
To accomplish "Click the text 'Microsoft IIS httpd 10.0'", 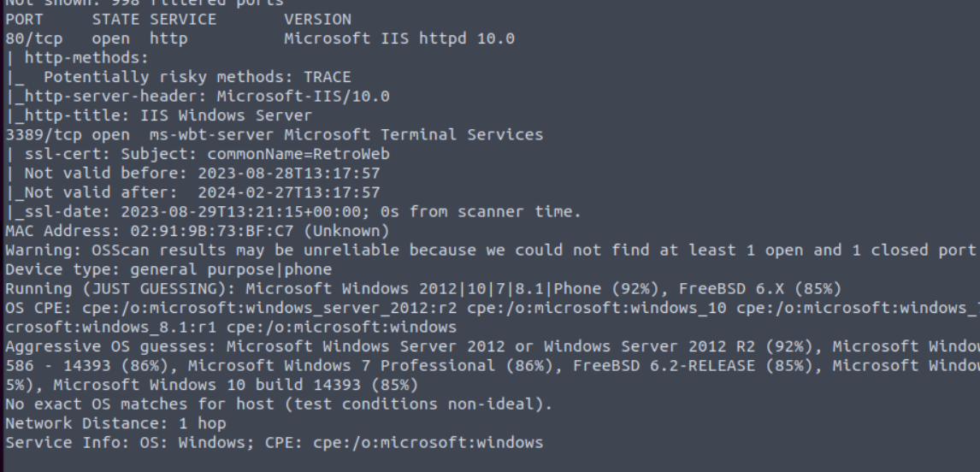I will coord(399,38).
